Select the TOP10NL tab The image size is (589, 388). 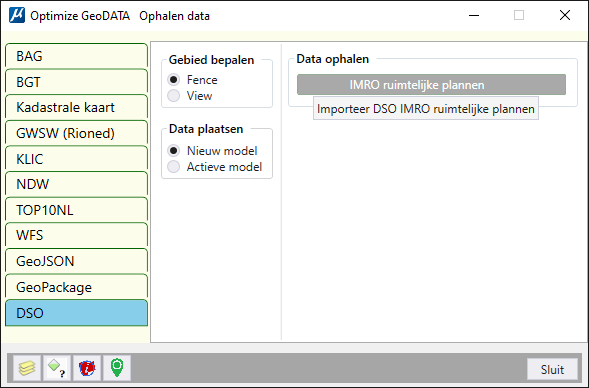click(x=76, y=210)
